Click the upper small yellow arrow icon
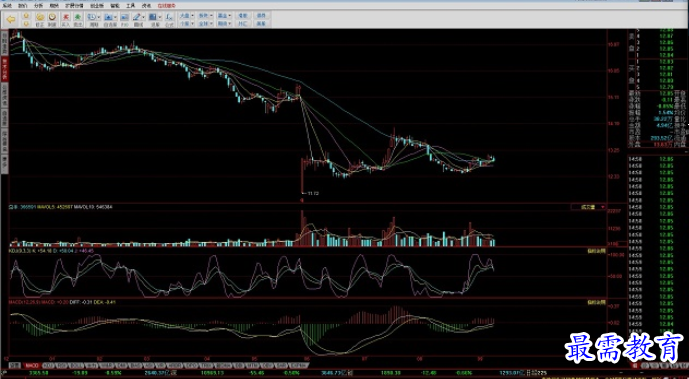This screenshot has width=689, height=379. pos(26,15)
